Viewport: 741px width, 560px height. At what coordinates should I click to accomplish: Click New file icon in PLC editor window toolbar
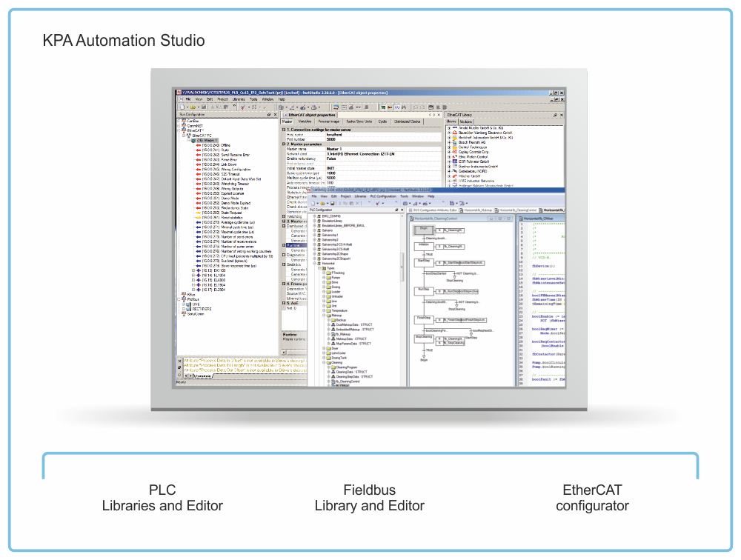click(313, 203)
